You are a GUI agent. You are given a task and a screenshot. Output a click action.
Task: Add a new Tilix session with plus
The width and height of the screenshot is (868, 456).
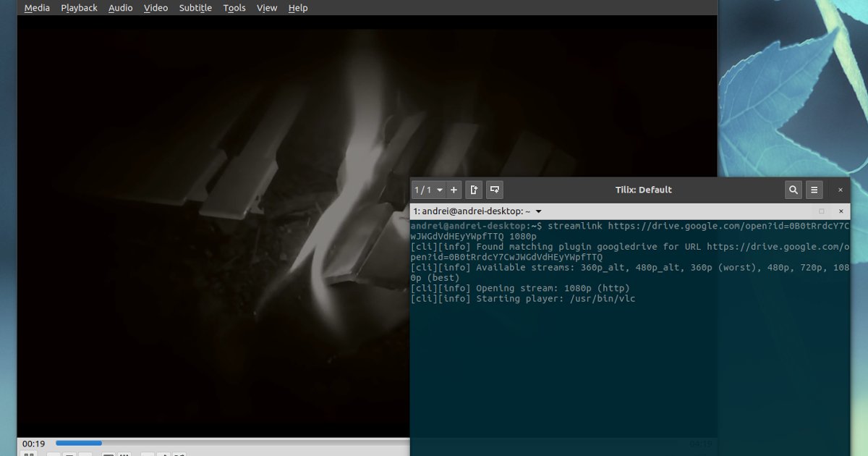[x=454, y=190]
